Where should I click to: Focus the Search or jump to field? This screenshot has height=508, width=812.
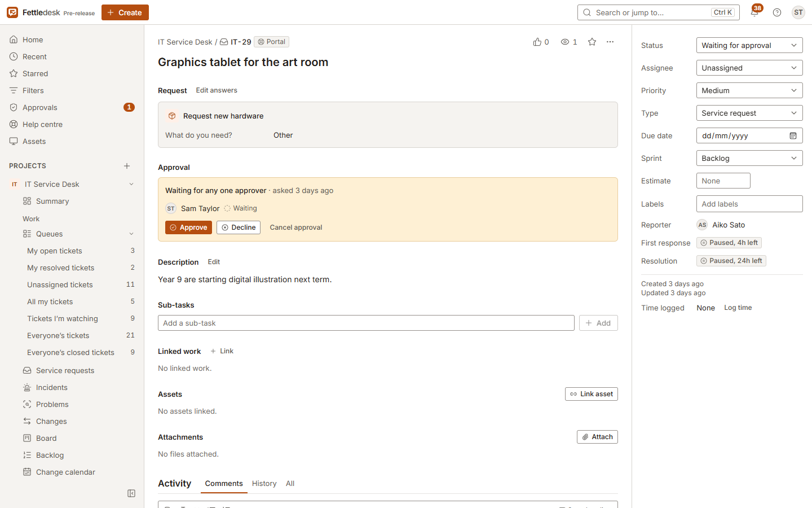coord(658,12)
